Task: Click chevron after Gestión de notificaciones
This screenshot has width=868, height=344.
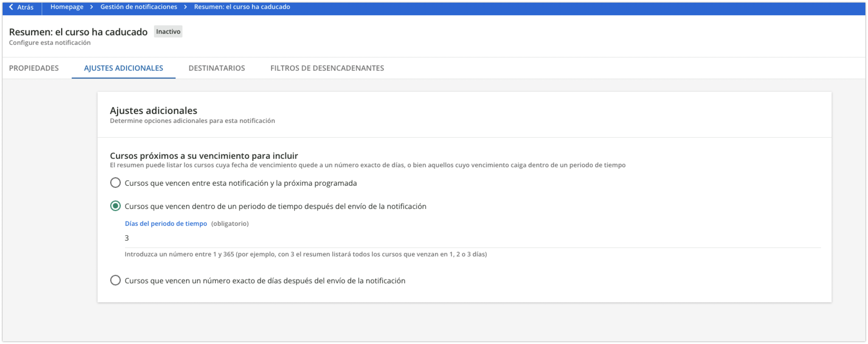Action: pyautogui.click(x=185, y=7)
